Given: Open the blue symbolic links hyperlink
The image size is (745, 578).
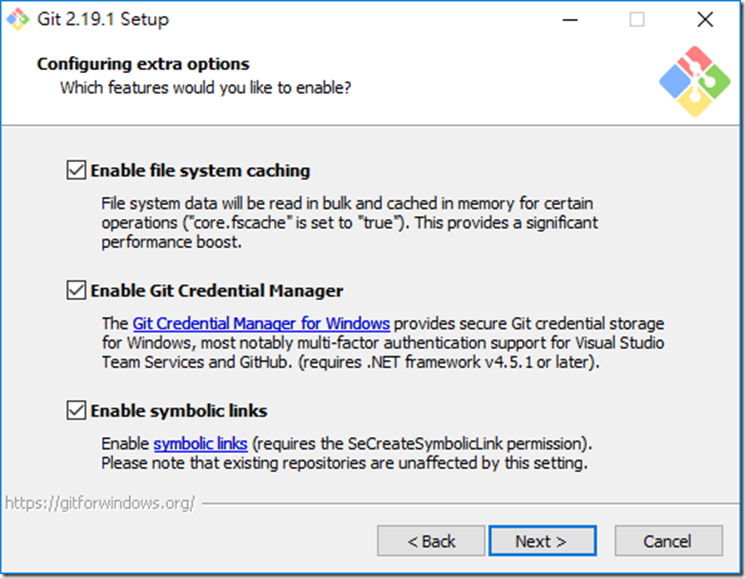Looking at the screenshot, I should click(x=201, y=444).
